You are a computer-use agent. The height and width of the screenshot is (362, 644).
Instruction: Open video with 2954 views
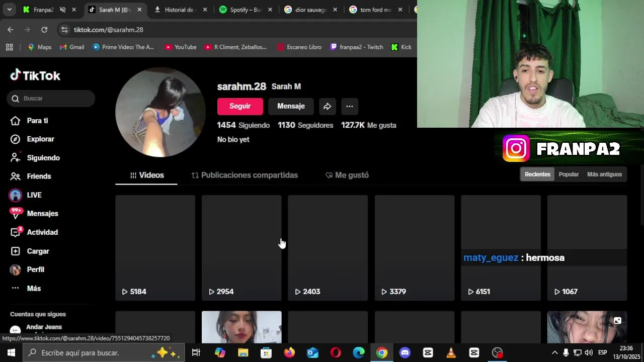242,248
